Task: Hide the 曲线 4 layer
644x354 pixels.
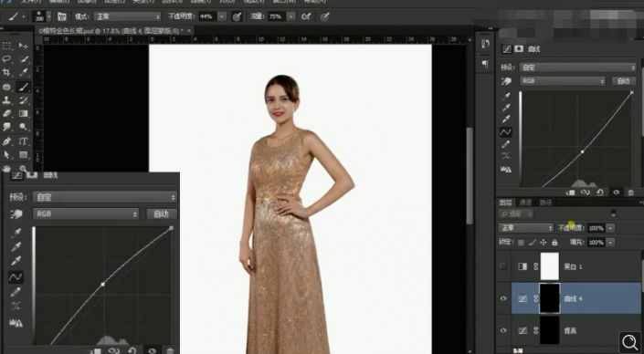Action: (503, 298)
